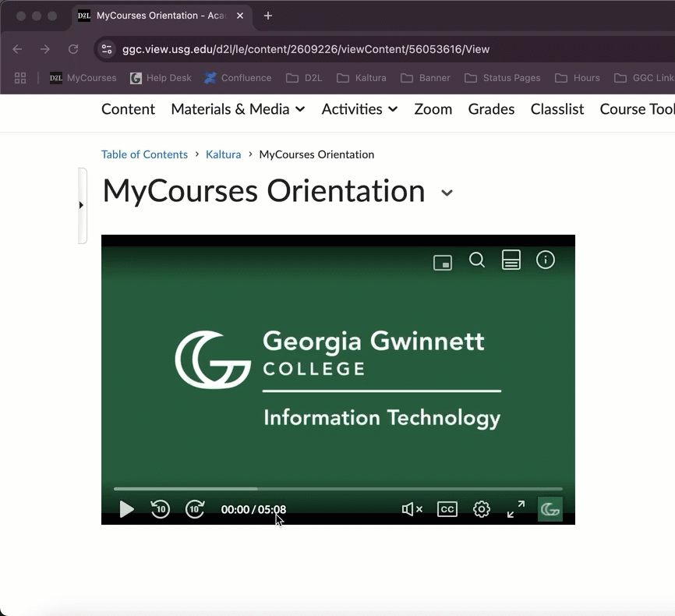
Task: Open the apps grid icon in bookmarks bar
Action: point(20,78)
